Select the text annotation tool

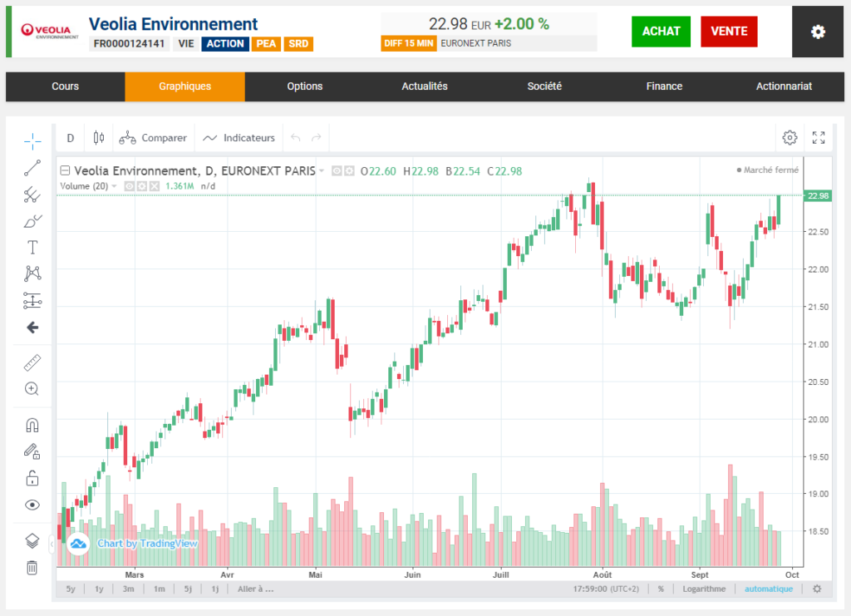[32, 247]
